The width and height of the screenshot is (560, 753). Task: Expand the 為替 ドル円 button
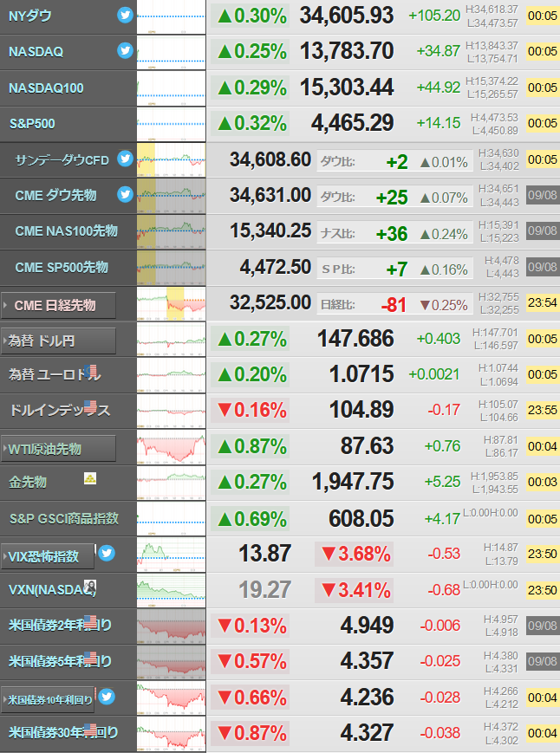[59, 341]
